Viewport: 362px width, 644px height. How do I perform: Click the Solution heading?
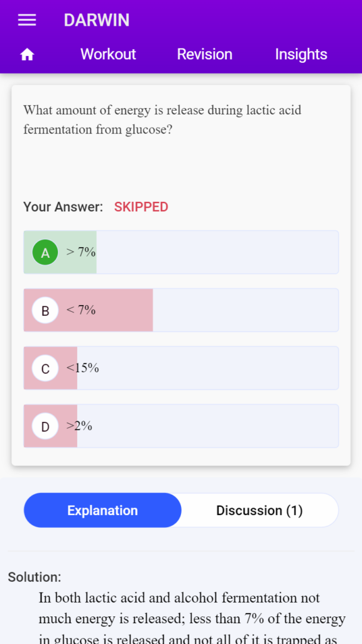pyautogui.click(x=35, y=577)
